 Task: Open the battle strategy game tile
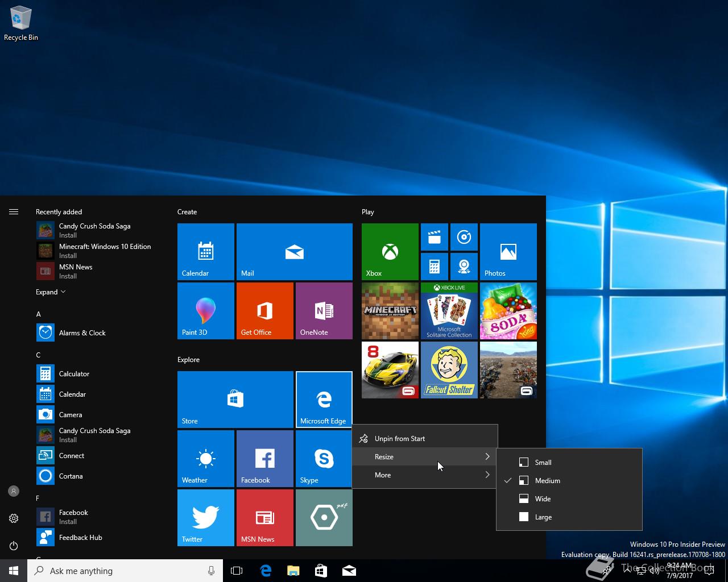508,370
